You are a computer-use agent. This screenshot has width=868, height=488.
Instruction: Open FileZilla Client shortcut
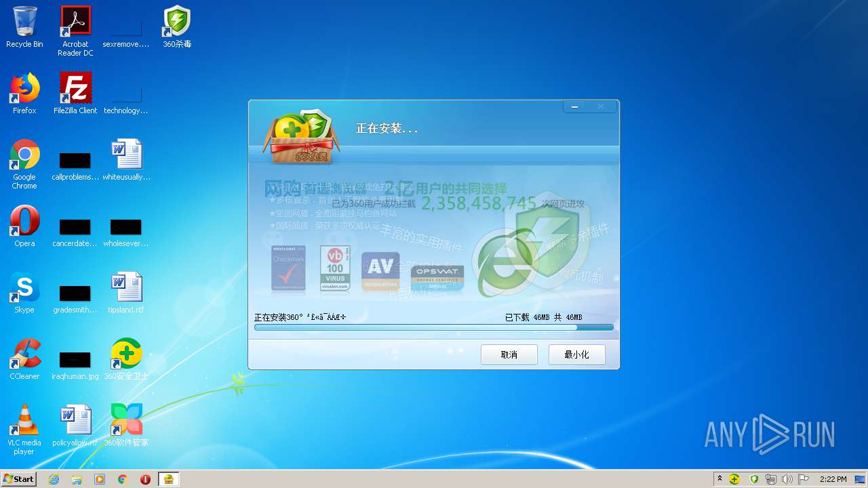click(x=75, y=94)
